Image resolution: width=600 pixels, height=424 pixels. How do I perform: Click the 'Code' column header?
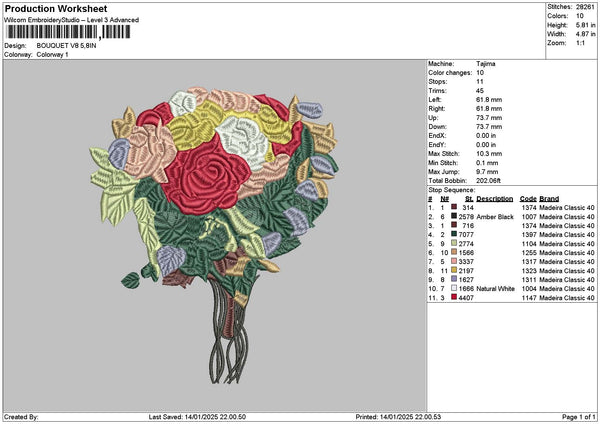pos(528,199)
